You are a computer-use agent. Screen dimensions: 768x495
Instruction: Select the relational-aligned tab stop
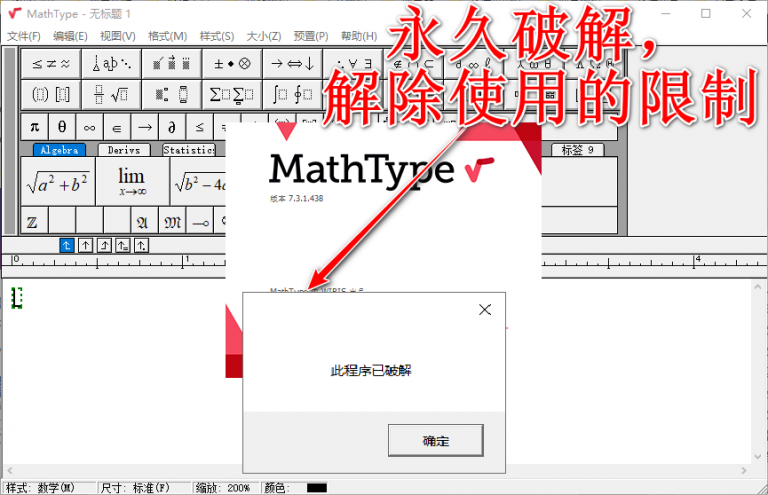tap(122, 245)
